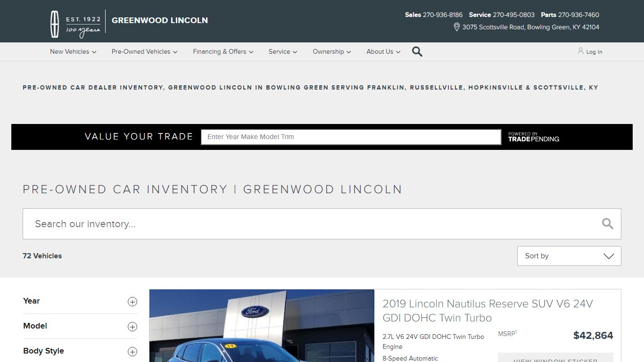Click the Log In link

click(x=594, y=52)
